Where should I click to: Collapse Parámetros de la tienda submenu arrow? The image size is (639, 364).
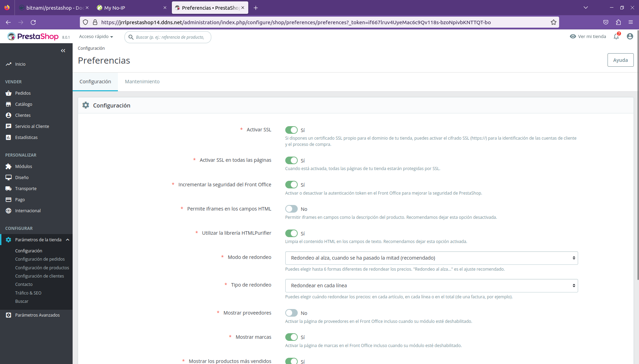coord(68,240)
